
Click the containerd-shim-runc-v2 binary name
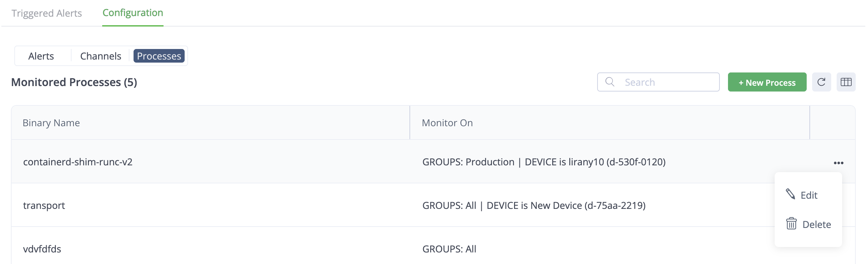point(78,162)
